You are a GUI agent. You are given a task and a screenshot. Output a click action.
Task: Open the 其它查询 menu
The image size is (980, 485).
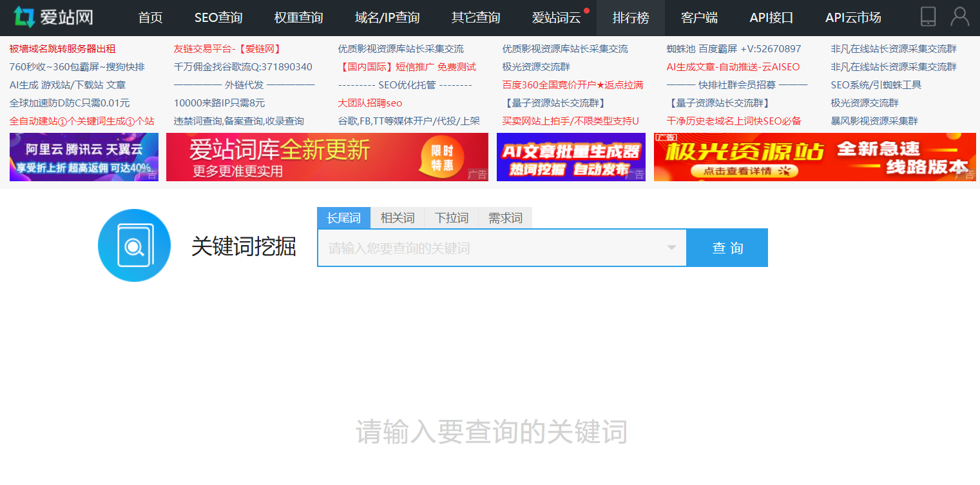point(476,18)
